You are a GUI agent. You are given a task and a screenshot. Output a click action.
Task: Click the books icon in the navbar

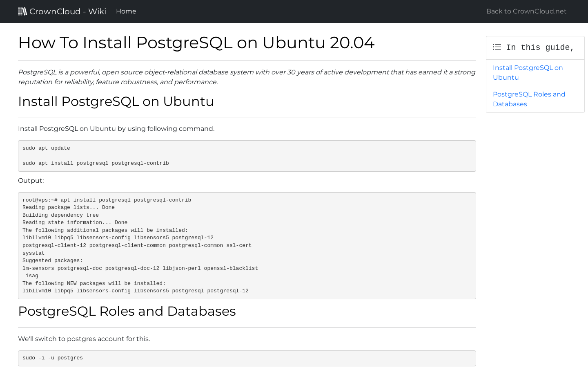pyautogui.click(x=22, y=11)
